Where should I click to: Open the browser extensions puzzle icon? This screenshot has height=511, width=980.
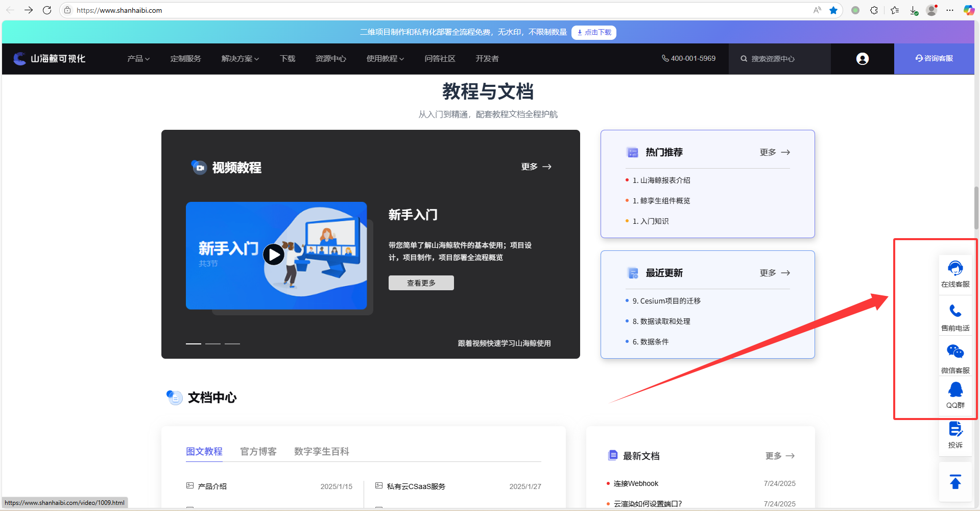874,10
